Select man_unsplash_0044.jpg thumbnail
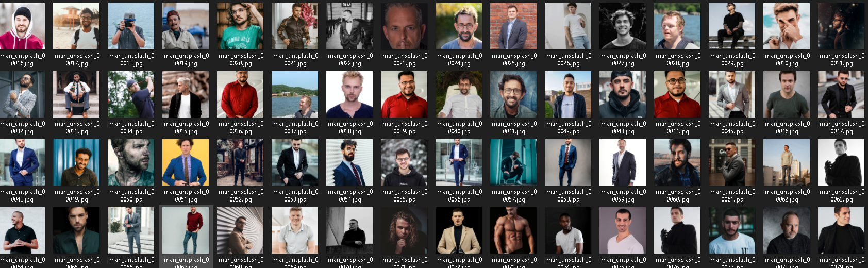This screenshot has height=268, width=868. (677, 94)
